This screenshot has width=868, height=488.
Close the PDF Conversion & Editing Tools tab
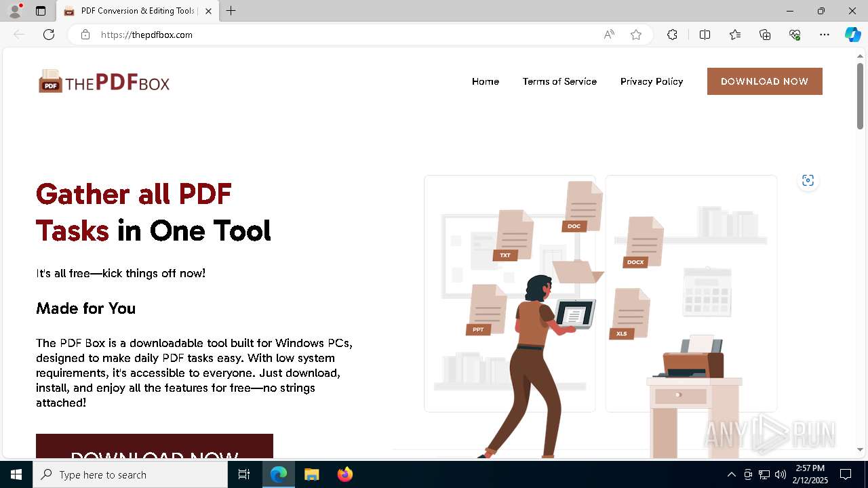[x=208, y=11]
